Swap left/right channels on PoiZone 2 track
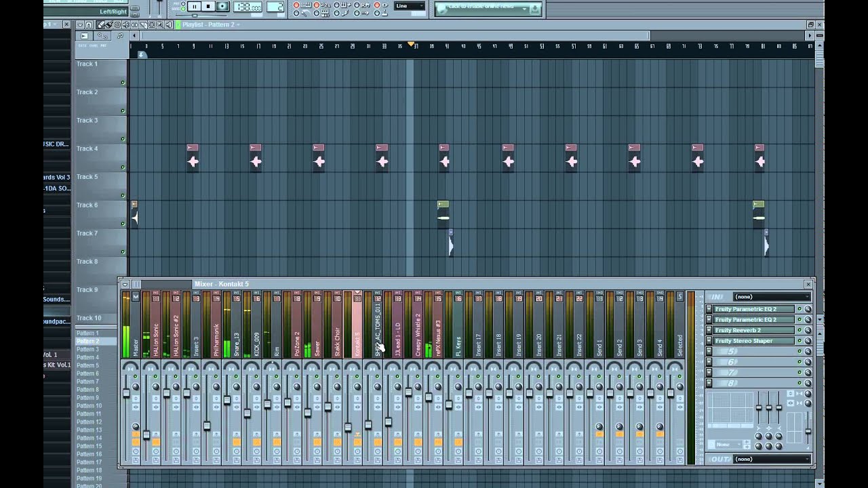 297,407
